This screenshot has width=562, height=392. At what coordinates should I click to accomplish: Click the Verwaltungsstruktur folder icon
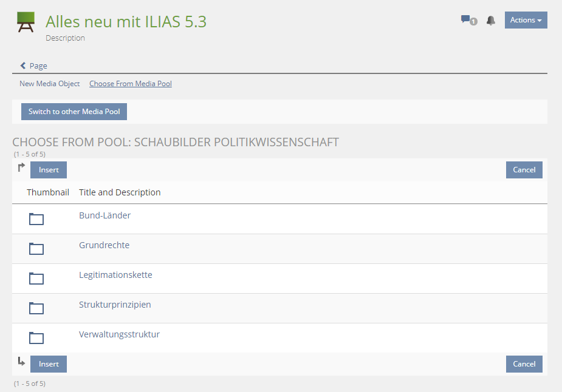[36, 338]
